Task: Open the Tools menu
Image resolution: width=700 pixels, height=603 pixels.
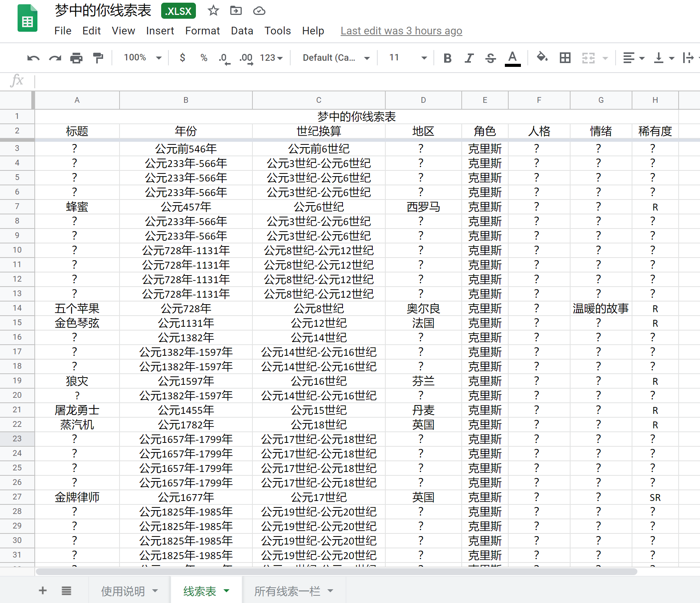Action: click(x=278, y=31)
